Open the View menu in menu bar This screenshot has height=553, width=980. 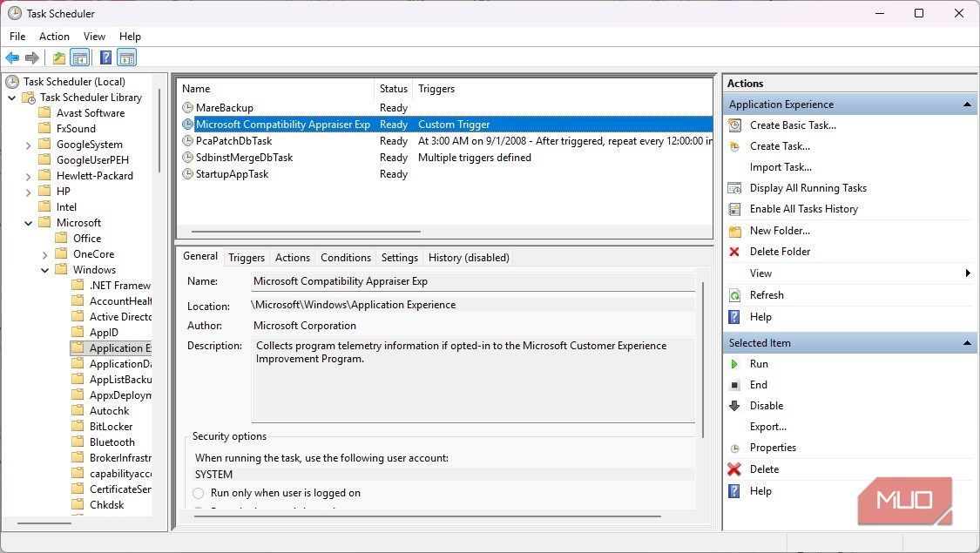click(x=94, y=37)
